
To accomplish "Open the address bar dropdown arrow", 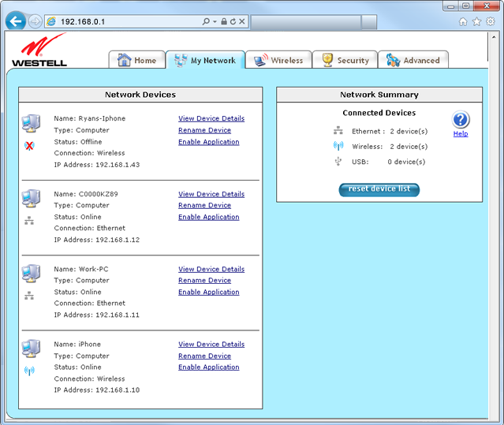I will point(215,21).
